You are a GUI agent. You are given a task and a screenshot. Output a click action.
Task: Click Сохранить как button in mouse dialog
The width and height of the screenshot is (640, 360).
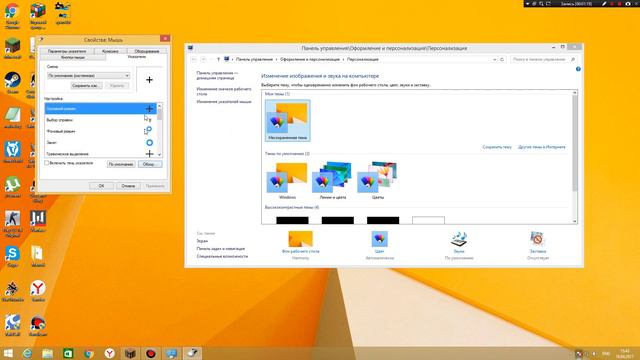(x=86, y=86)
